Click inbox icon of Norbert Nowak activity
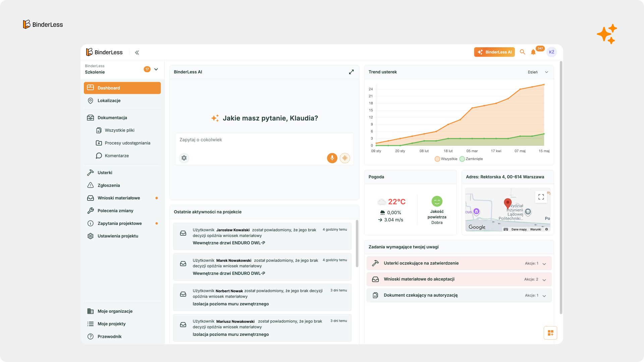The width and height of the screenshot is (644, 362). point(183,294)
